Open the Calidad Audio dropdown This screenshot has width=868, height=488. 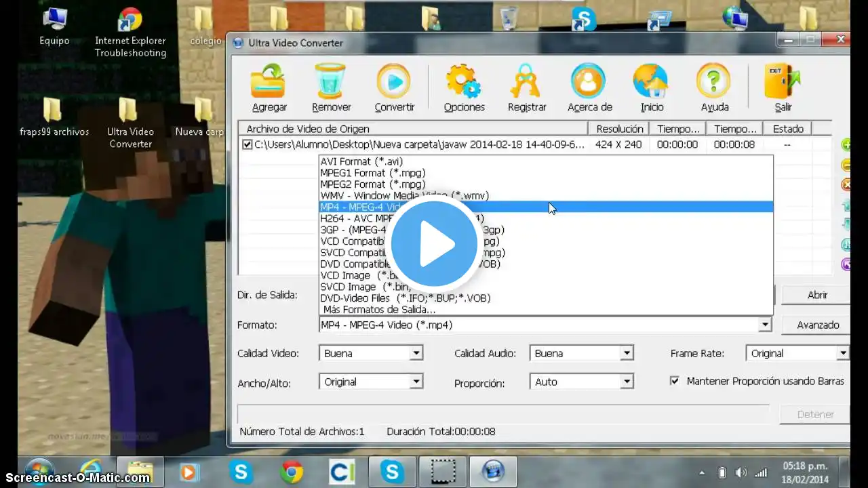tap(627, 353)
